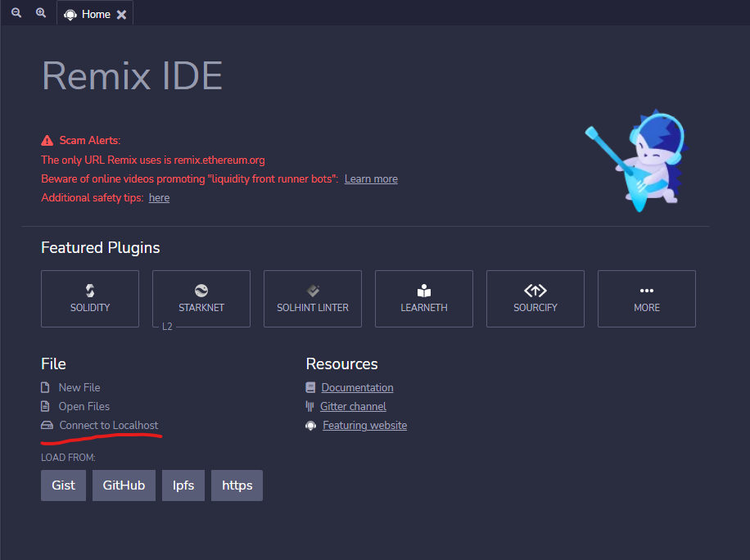Click the New File page icon
This screenshot has height=560, width=750.
[45, 387]
